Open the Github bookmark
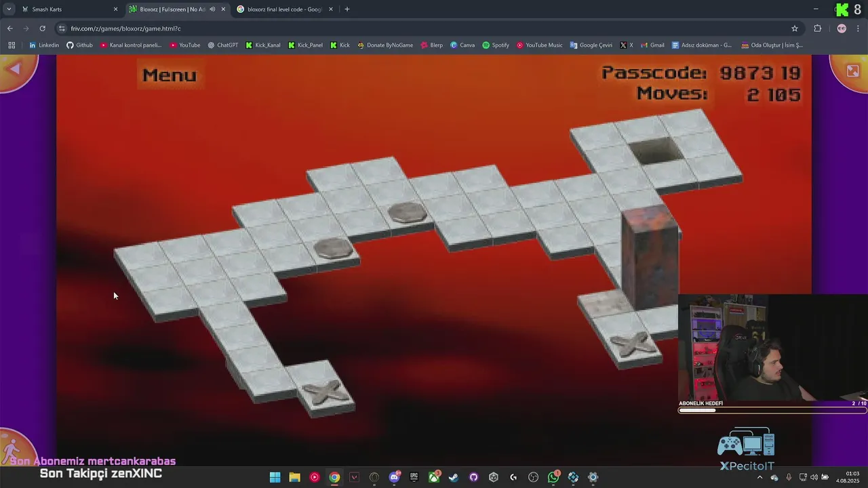This screenshot has height=488, width=868. (x=79, y=45)
